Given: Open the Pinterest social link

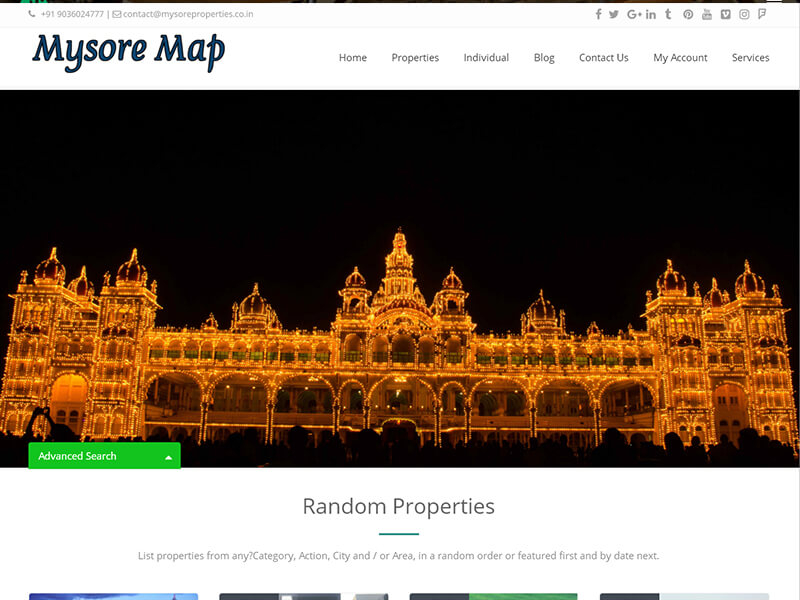Looking at the screenshot, I should (688, 14).
